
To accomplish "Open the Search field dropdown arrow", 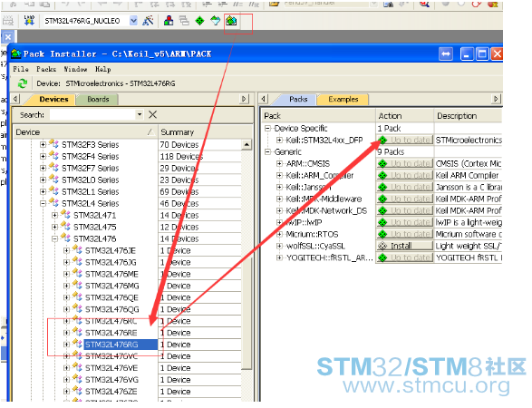I will pos(140,115).
